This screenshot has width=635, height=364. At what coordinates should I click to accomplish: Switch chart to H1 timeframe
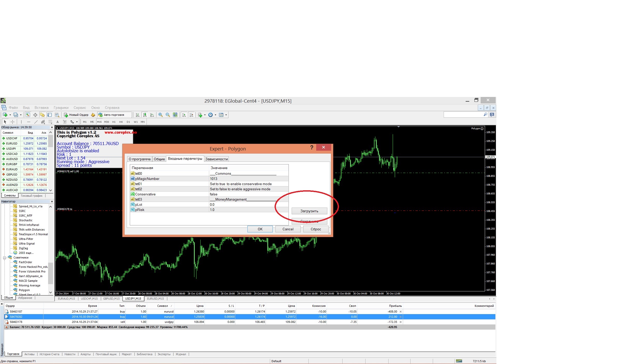click(114, 122)
